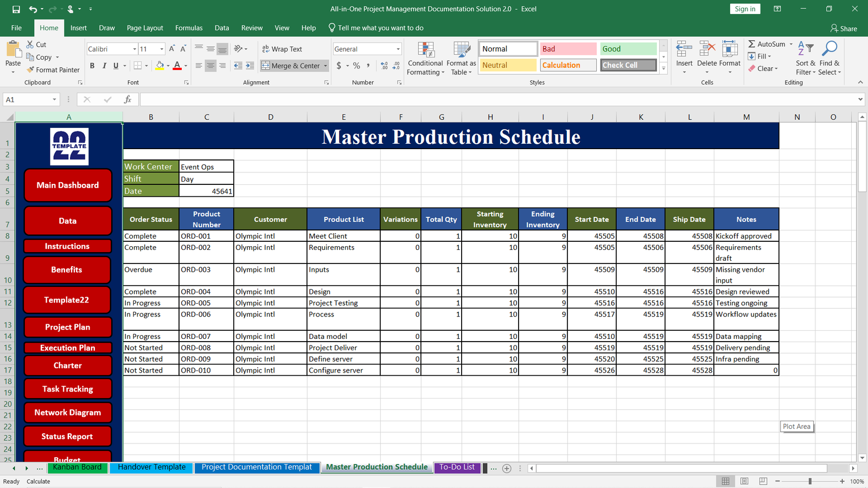Toggle Italic formatting
Screen dimensions: 868x488
[104, 66]
